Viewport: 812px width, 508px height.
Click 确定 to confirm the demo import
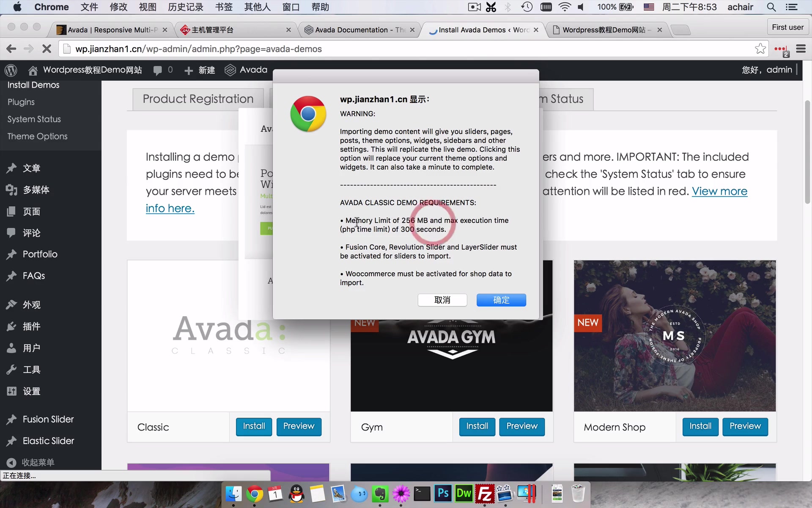click(501, 300)
